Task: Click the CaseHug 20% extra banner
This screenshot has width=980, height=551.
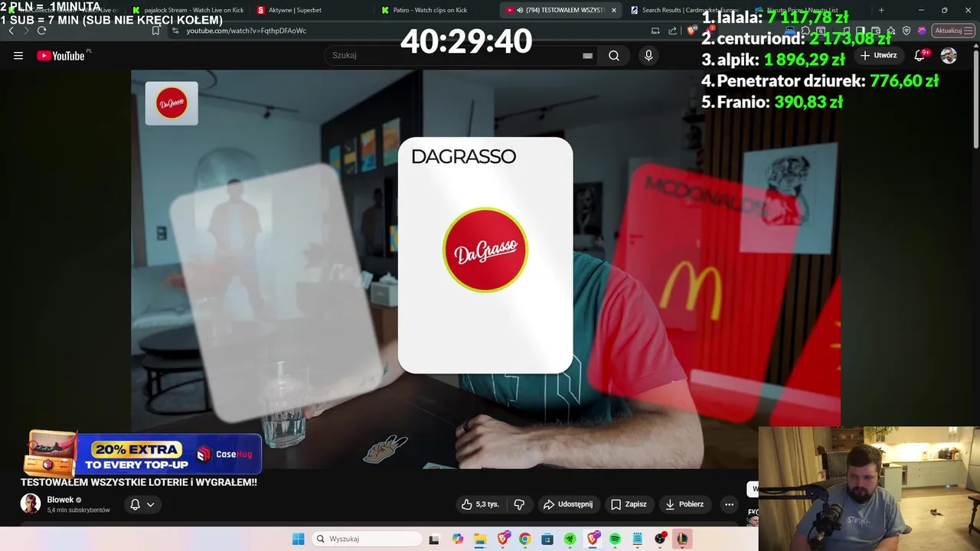Action: click(143, 454)
